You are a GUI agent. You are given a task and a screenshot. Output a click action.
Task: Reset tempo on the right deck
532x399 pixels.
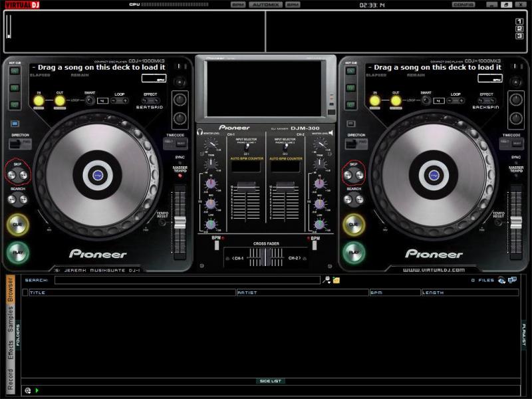coord(498,222)
